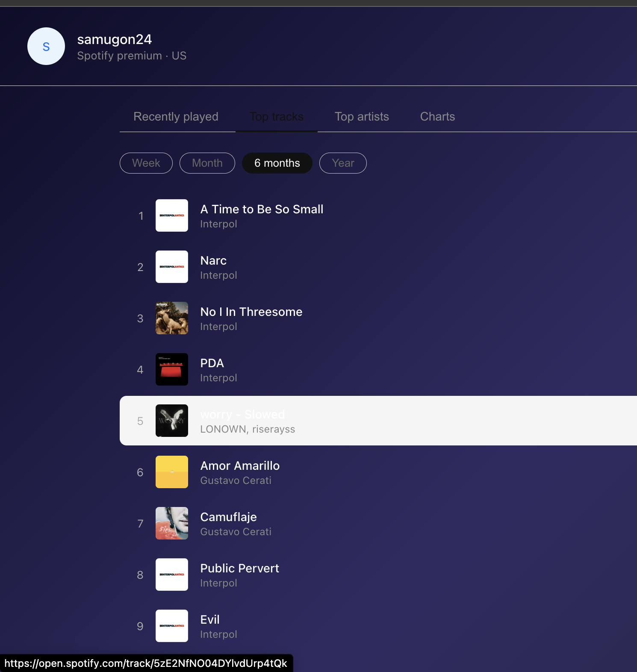Viewport: 637px width, 672px height.
Task: Switch to the Top tracks tab
Action: tap(277, 117)
